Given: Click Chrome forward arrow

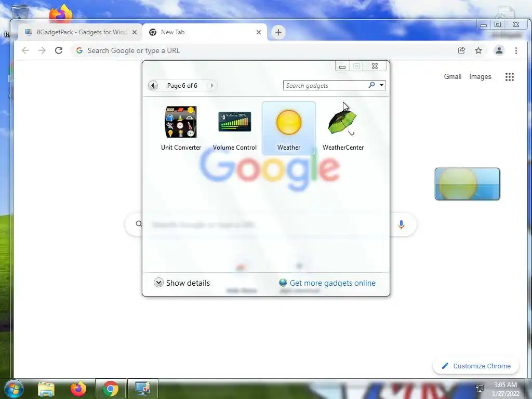Looking at the screenshot, I should tap(42, 50).
